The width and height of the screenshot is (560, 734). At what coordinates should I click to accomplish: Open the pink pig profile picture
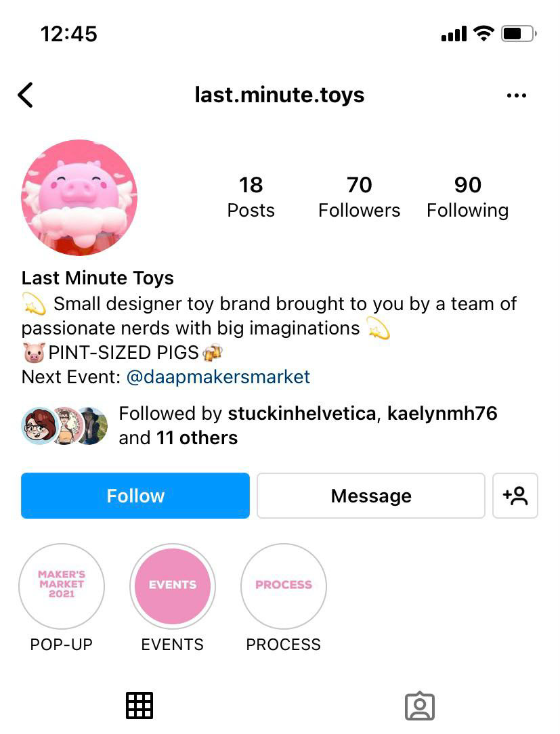click(x=79, y=198)
